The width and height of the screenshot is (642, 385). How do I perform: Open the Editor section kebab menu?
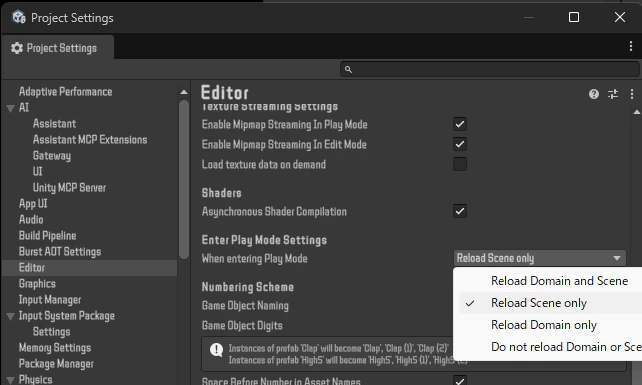(632, 94)
